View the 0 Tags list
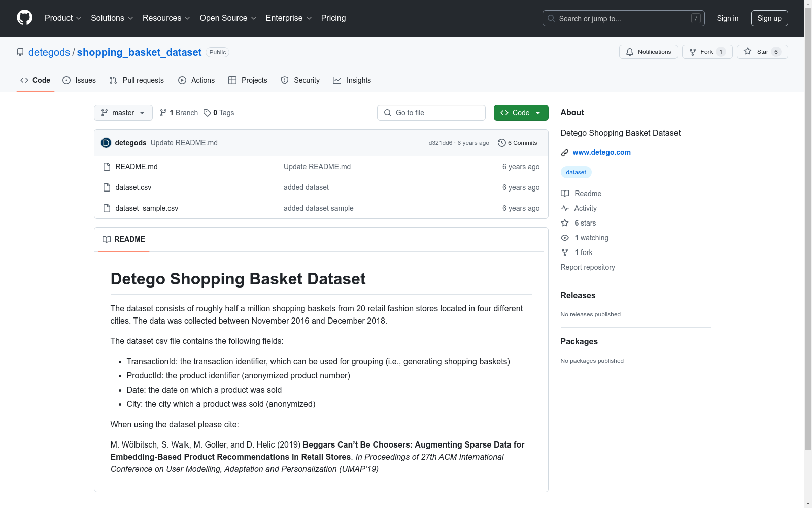Image resolution: width=812 pixels, height=508 pixels. [219, 113]
